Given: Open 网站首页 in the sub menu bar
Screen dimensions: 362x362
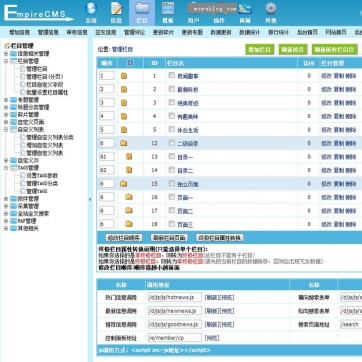Looking at the screenshot, I should point(336,32).
